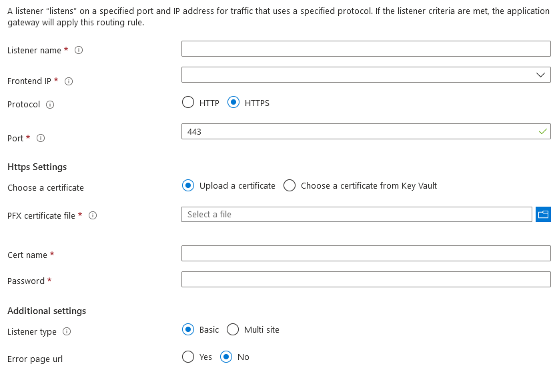Screen dimensions: 559x392
Task: Click the info icon beside Listener name
Action: pos(79,51)
